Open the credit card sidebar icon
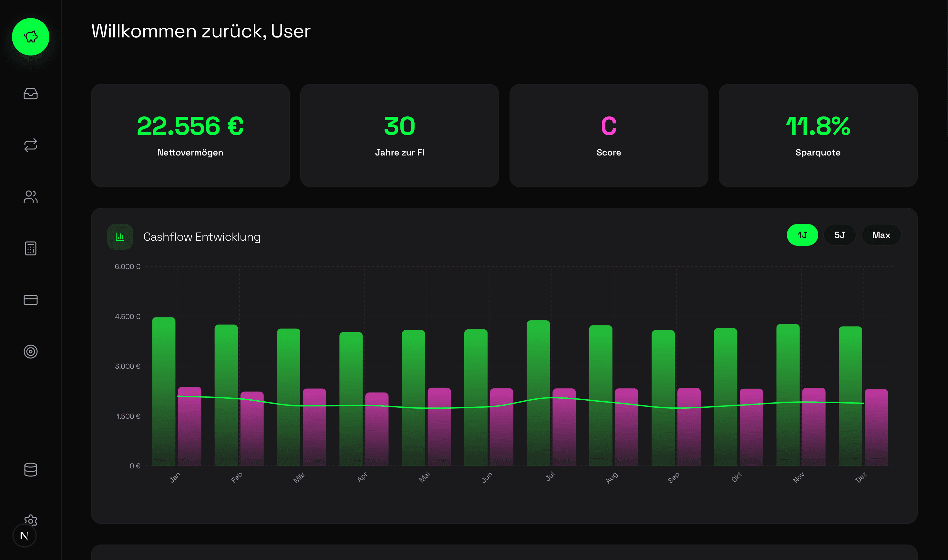 (x=31, y=300)
